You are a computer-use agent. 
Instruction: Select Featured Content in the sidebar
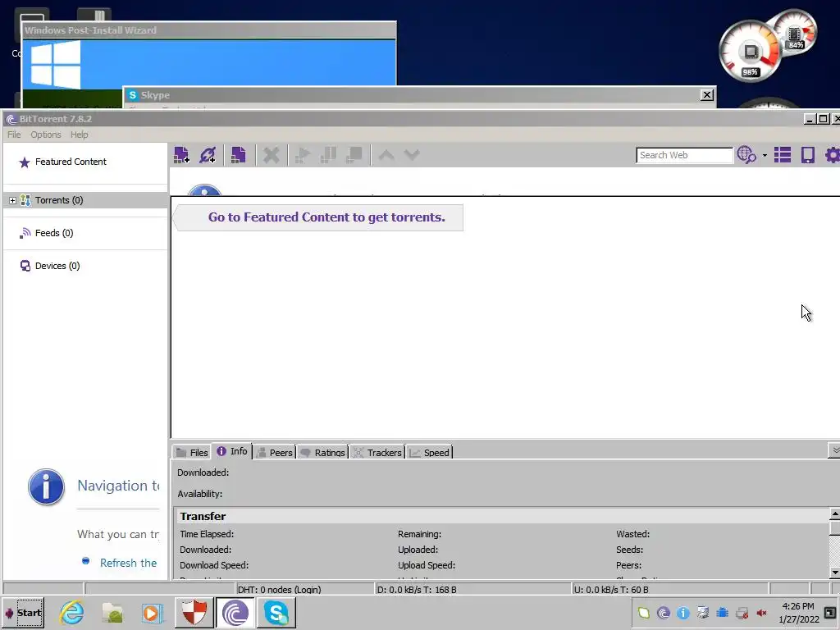pos(71,162)
